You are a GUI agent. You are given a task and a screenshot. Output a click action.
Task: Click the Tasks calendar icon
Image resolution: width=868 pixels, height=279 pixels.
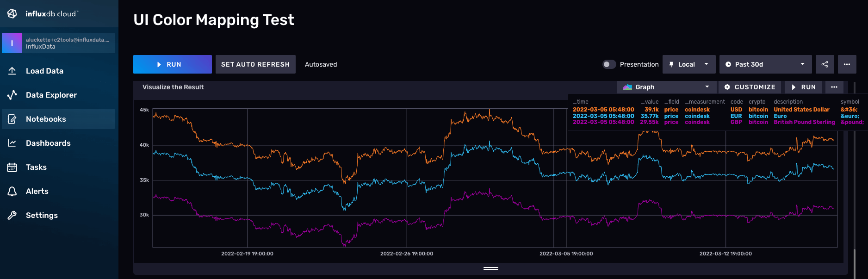pos(12,167)
